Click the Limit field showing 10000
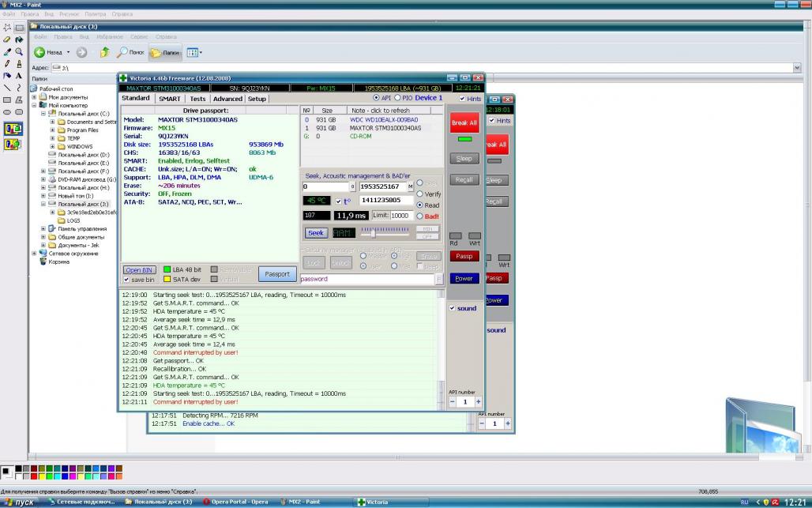Viewport: 812px width, 508px height. click(x=400, y=216)
